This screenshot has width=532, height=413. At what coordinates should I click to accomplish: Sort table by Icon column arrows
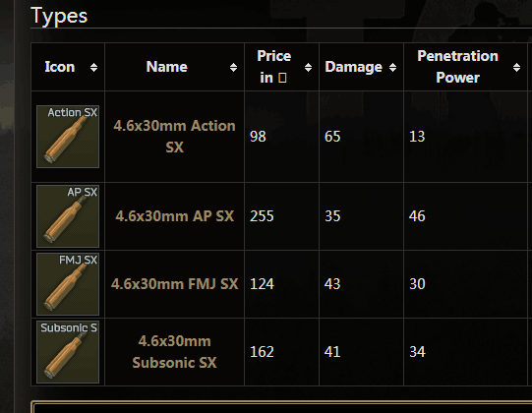coord(94,67)
